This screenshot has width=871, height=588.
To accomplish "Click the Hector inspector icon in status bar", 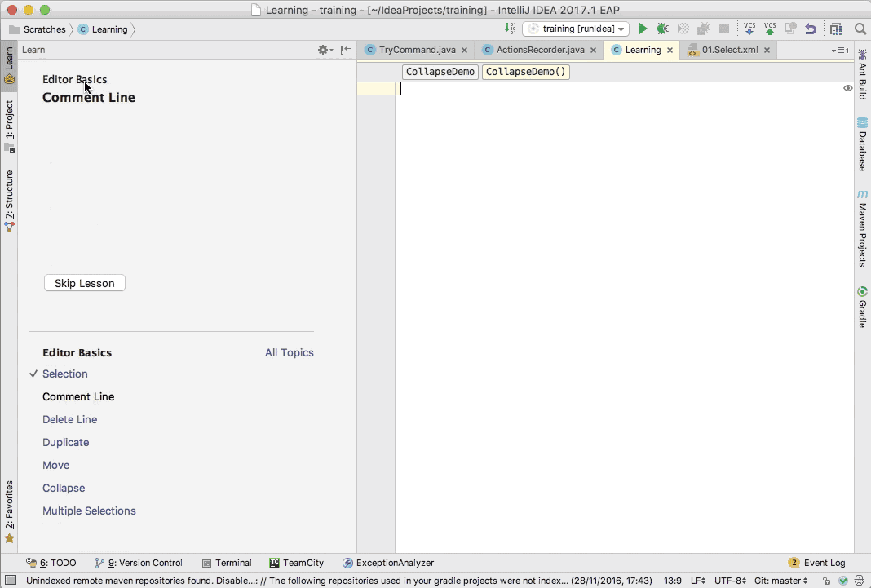I will (x=860, y=581).
